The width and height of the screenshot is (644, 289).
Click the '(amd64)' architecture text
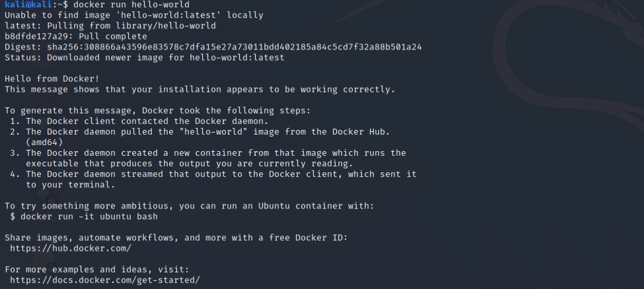pos(44,143)
